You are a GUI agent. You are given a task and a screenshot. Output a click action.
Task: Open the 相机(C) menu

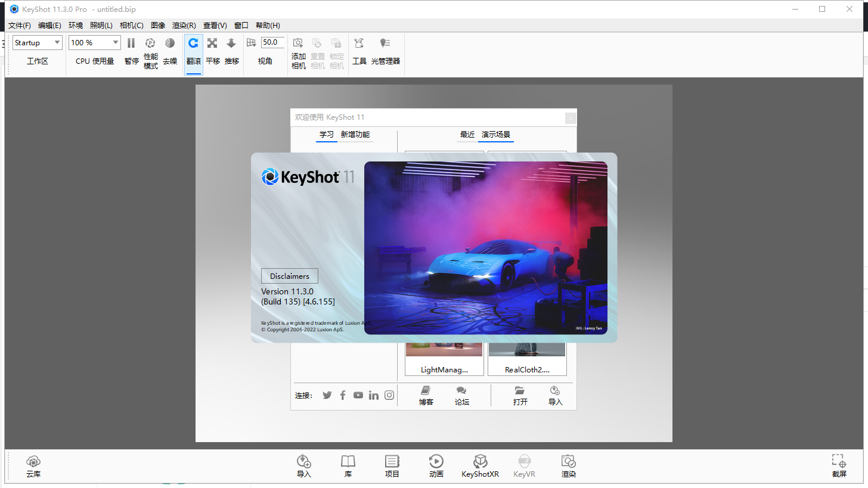tap(132, 26)
